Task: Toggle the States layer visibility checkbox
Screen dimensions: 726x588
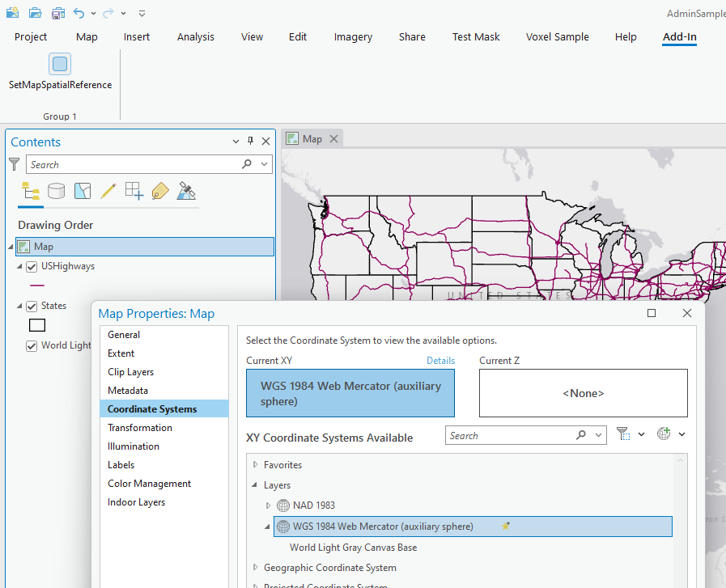Action: tap(32, 306)
